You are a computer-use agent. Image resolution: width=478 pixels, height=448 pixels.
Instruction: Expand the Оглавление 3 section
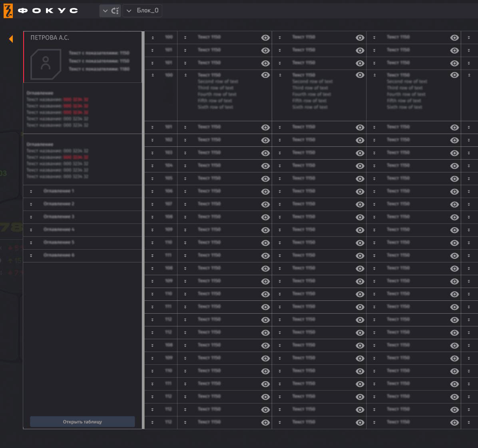[31, 217]
